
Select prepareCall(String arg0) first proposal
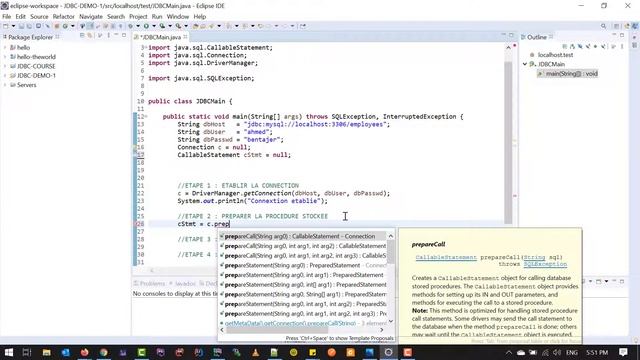(302, 236)
